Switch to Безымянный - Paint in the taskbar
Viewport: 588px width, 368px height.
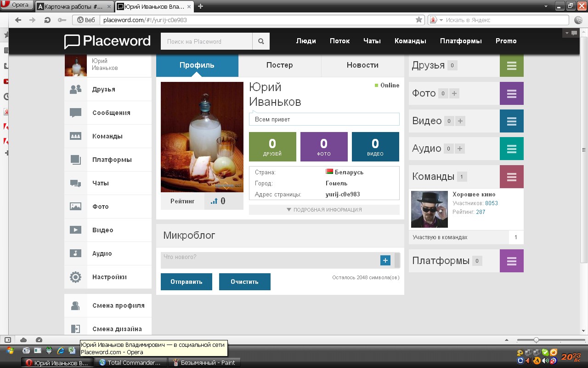[204, 362]
